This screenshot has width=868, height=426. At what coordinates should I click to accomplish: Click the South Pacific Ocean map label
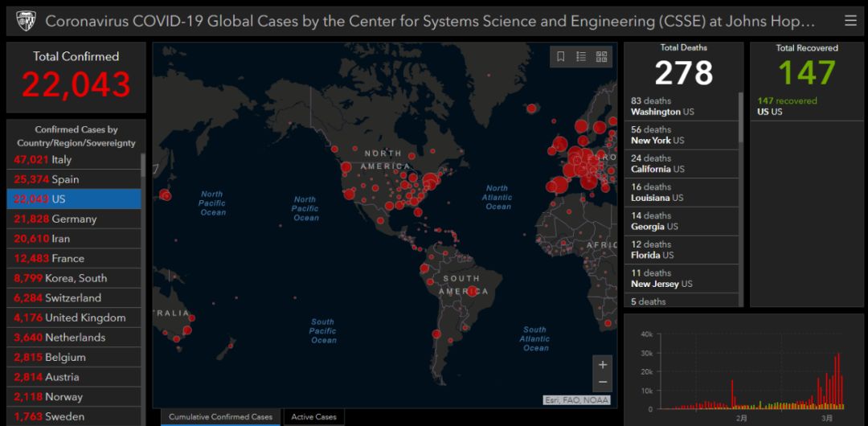point(323,330)
